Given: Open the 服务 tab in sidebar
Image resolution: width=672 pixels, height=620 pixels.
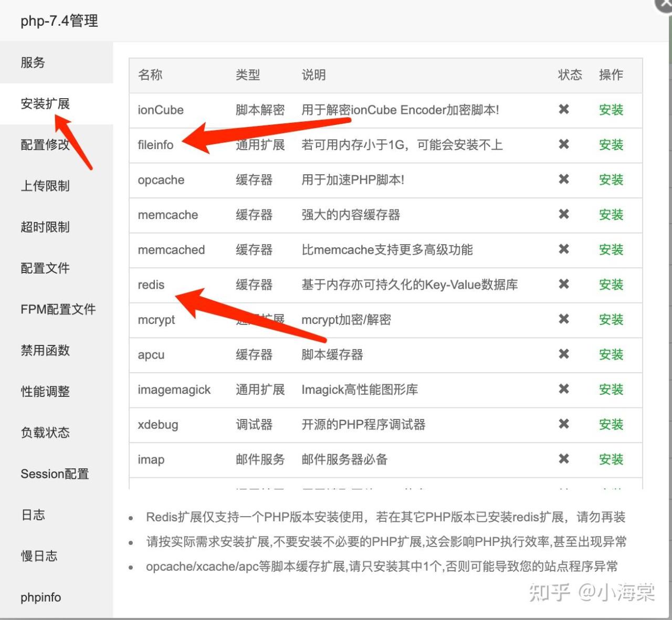Looking at the screenshot, I should click(x=33, y=62).
